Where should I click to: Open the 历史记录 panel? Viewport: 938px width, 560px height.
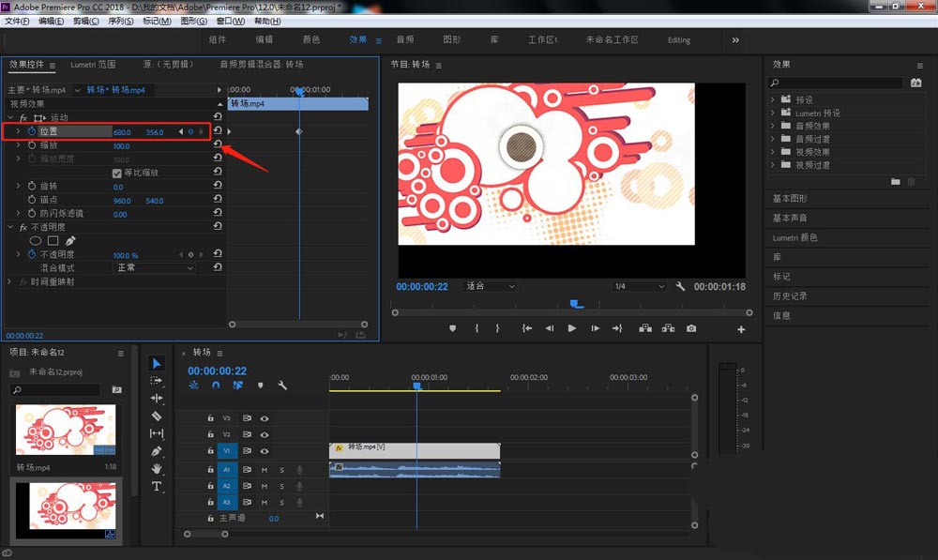pyautogui.click(x=790, y=296)
